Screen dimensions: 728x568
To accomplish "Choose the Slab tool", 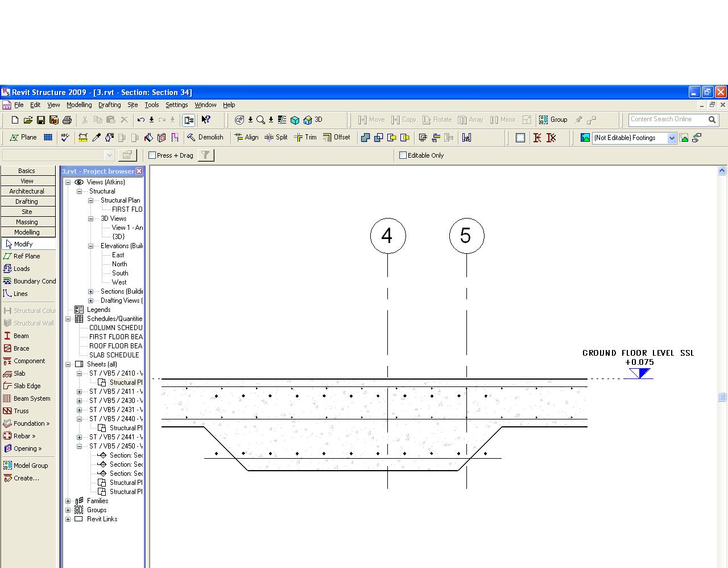I will (x=19, y=373).
